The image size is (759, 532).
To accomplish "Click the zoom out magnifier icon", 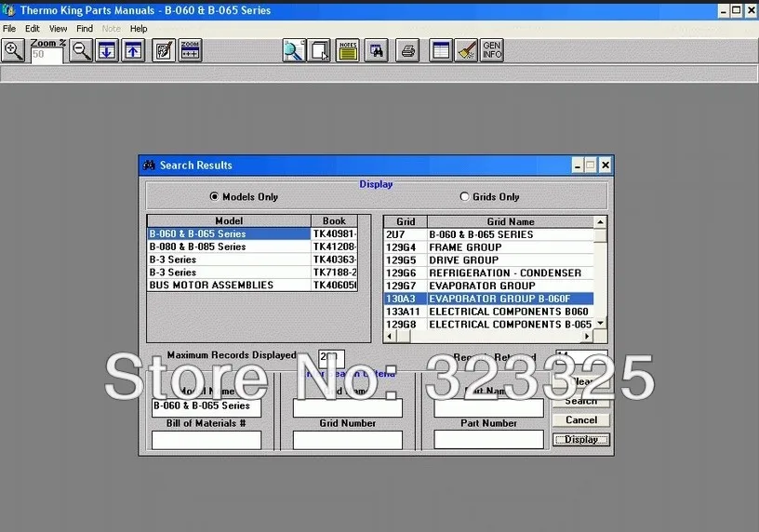I will point(81,50).
